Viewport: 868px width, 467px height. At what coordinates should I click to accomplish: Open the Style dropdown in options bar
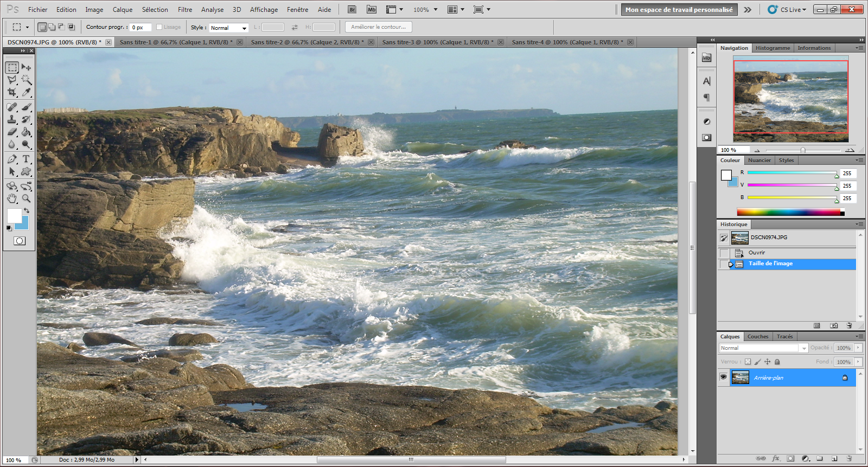228,28
